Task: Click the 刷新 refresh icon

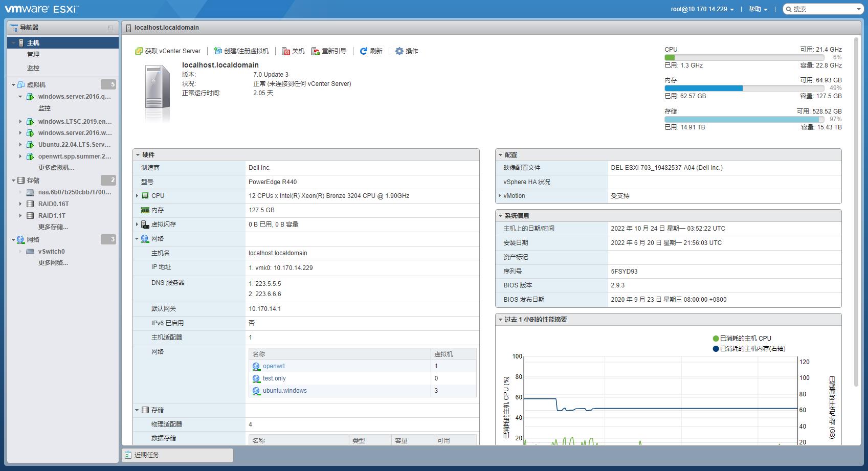Action: [364, 51]
